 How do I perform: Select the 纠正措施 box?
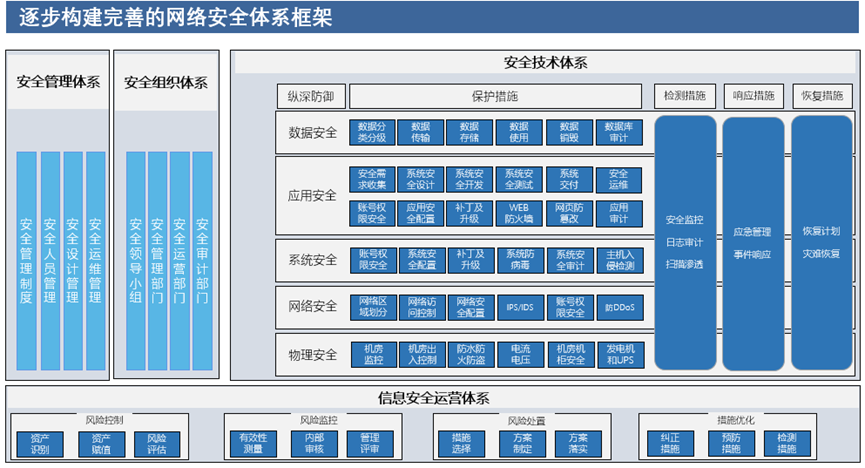coord(669,443)
